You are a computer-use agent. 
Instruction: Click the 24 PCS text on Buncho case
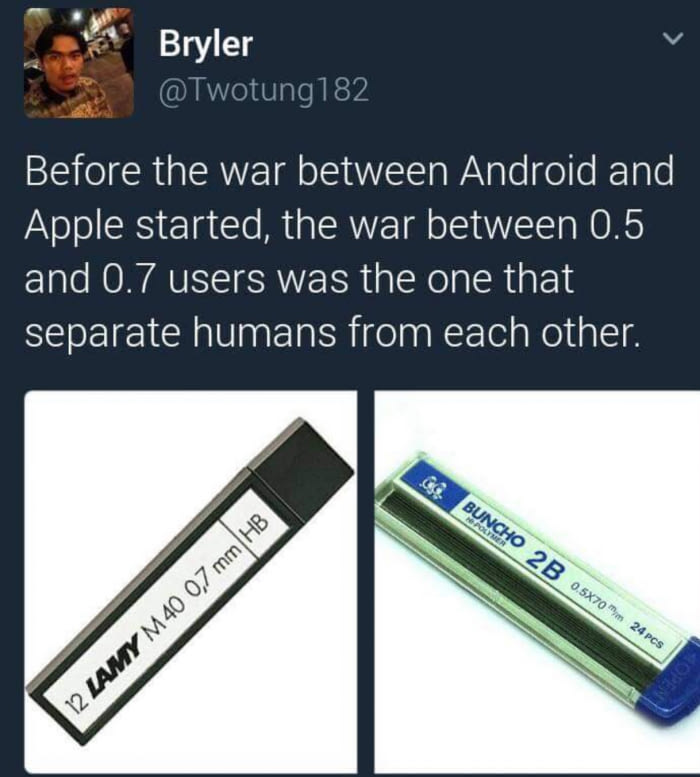click(646, 636)
